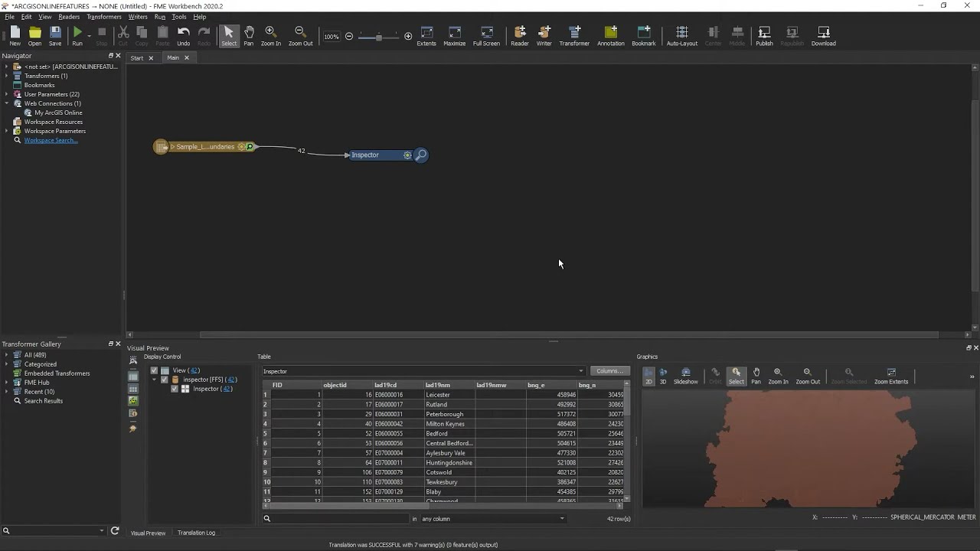
Task: Toggle the Graphics Pan tool
Action: pyautogui.click(x=756, y=375)
